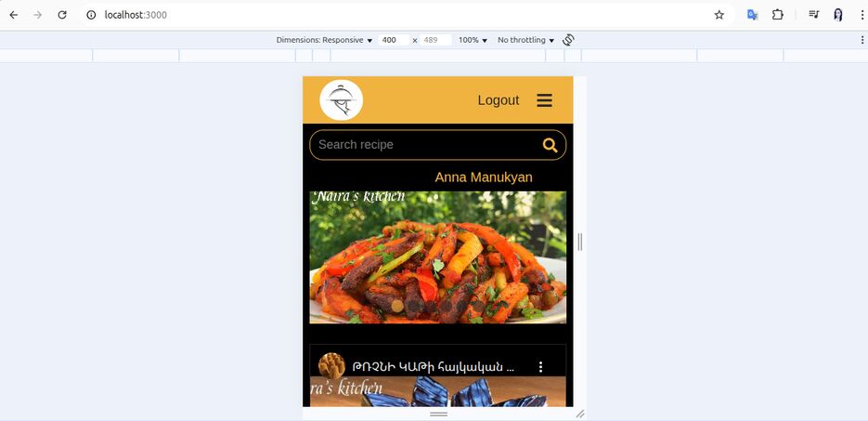Open the Google Translate extension icon
868x421 pixels.
(x=752, y=15)
